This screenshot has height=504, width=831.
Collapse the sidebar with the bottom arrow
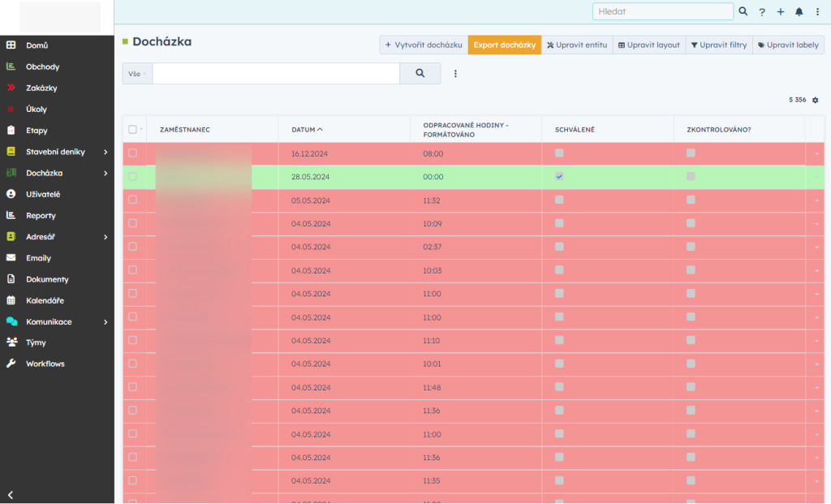click(11, 494)
